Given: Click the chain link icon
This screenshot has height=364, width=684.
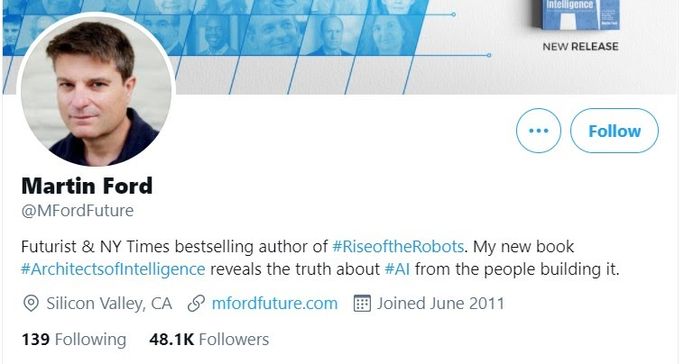Looking at the screenshot, I should coord(196,303).
